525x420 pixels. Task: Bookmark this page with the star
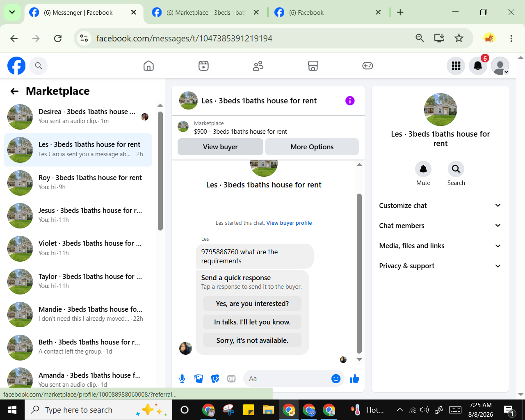[x=459, y=38]
